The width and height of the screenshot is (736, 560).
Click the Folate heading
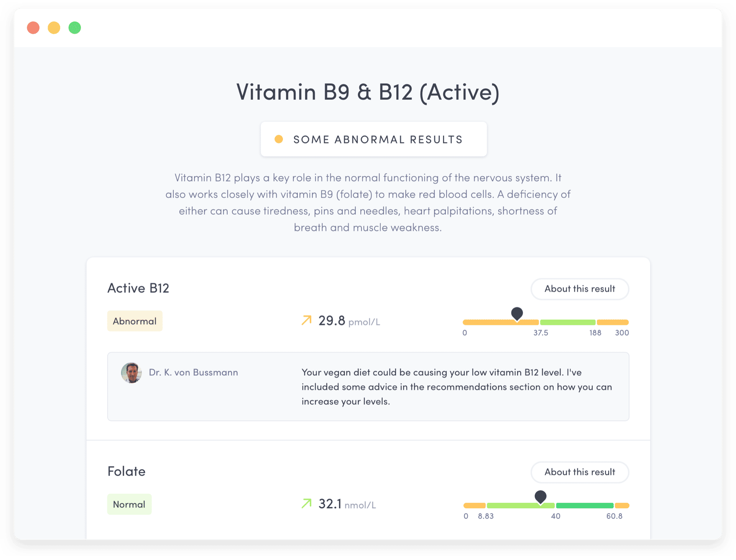tap(127, 471)
